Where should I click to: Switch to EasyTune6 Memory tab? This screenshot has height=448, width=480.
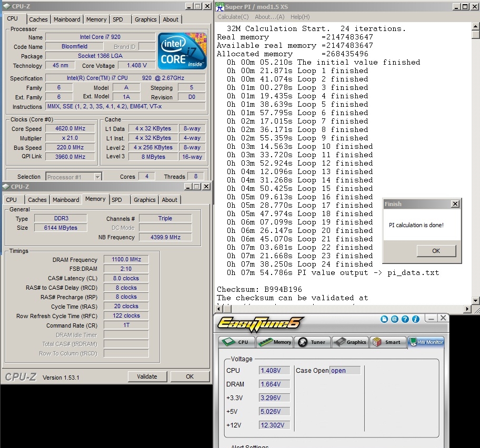pyautogui.click(x=275, y=342)
